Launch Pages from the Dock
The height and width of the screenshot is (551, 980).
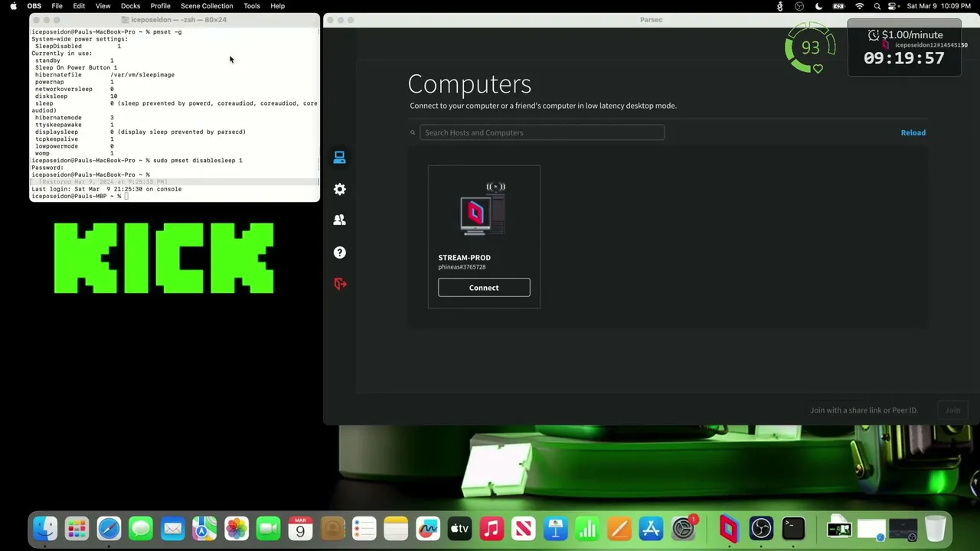pos(619,529)
